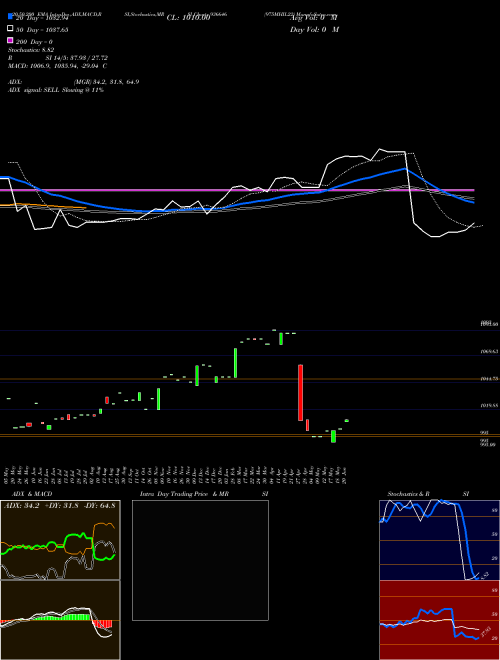Click the white 50 Day legend swatch

coord(10,29)
